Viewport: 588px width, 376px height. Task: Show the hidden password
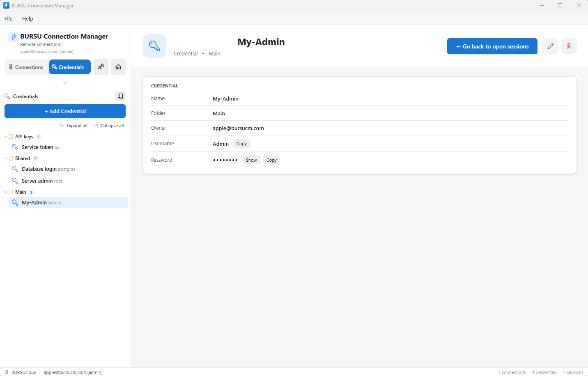[251, 160]
